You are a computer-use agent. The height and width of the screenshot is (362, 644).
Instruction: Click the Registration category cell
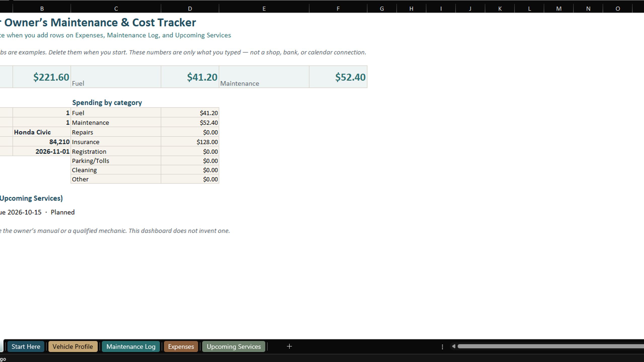(x=116, y=151)
